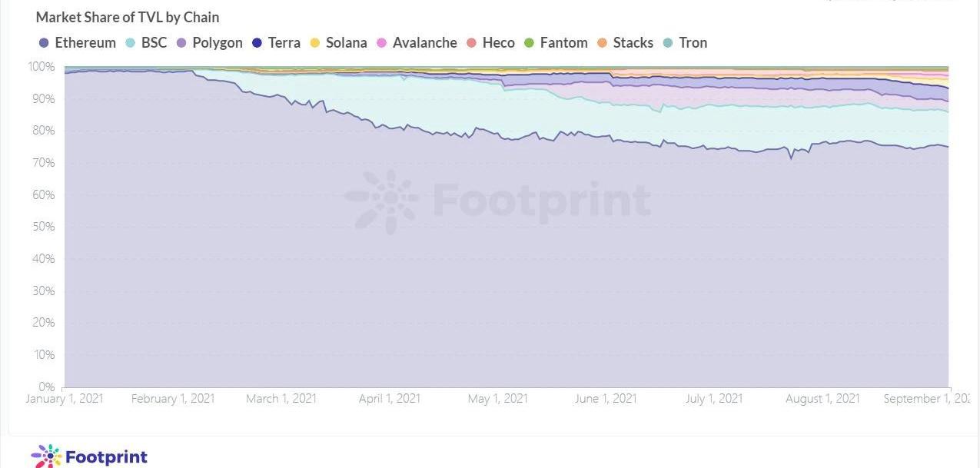Viewport: 980px width, 468px height.
Task: Toggle the Polygon series legend label
Action: click(x=218, y=43)
